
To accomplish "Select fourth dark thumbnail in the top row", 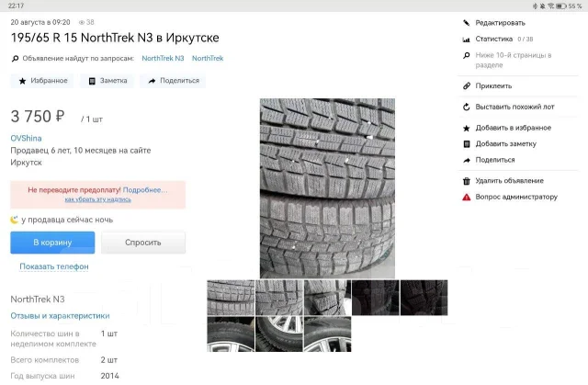I will pyautogui.click(x=376, y=298).
